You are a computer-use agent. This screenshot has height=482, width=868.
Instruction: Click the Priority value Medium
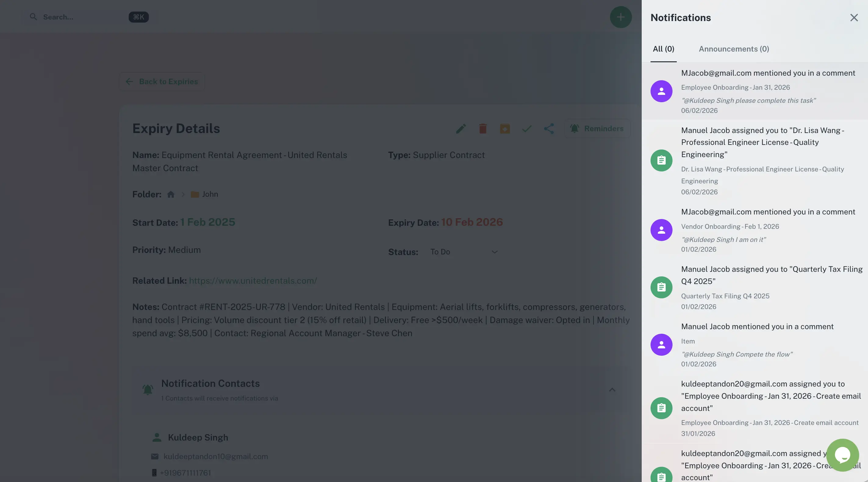[x=184, y=250]
